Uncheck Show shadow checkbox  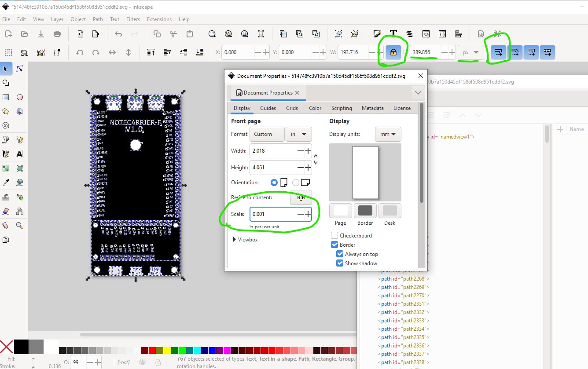[340, 263]
